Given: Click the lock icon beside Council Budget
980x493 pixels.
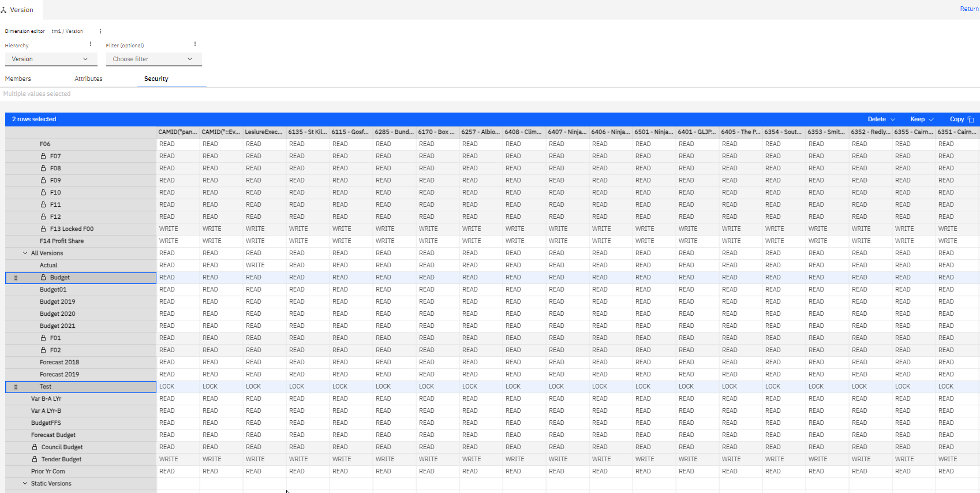Looking at the screenshot, I should 35,447.
